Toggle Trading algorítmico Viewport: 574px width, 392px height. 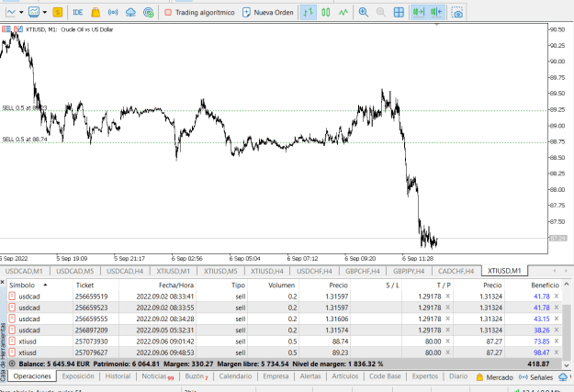199,13
